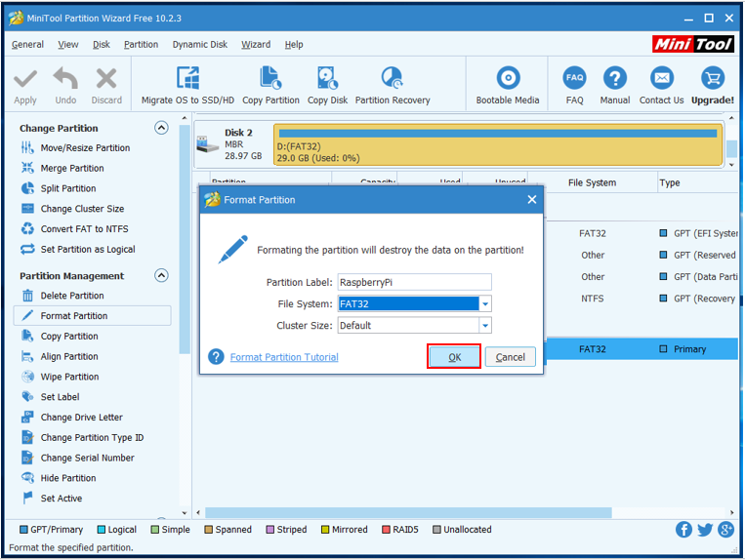Open the File System dropdown
The height and width of the screenshot is (560, 745).
click(x=485, y=303)
